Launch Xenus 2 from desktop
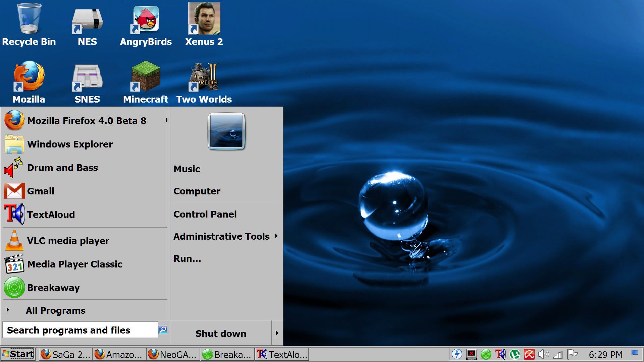 click(x=204, y=24)
